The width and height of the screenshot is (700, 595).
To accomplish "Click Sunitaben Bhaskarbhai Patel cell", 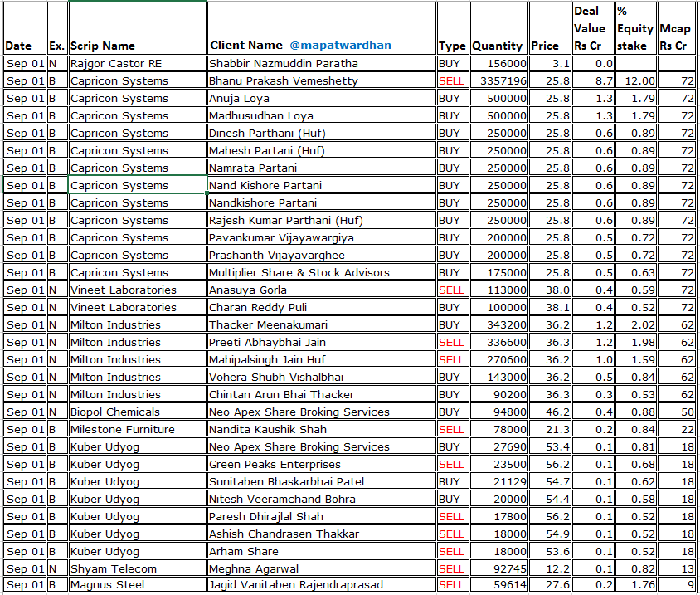I will (x=322, y=481).
